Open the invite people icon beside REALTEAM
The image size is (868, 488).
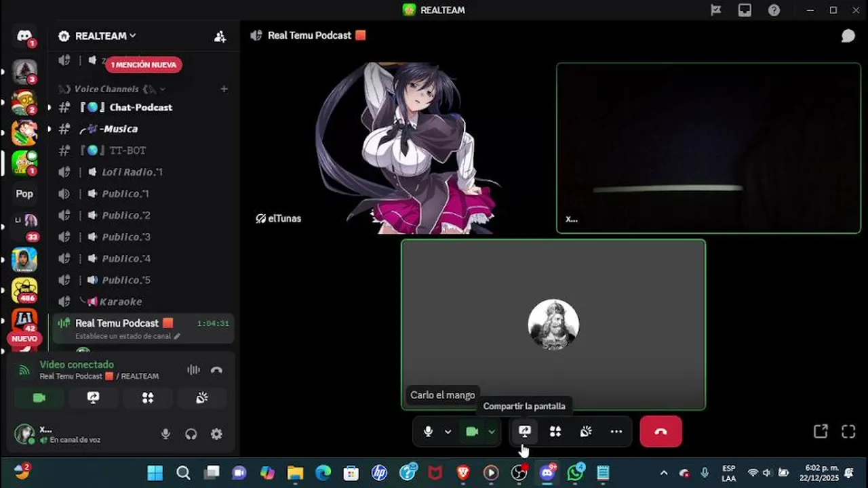pos(220,37)
